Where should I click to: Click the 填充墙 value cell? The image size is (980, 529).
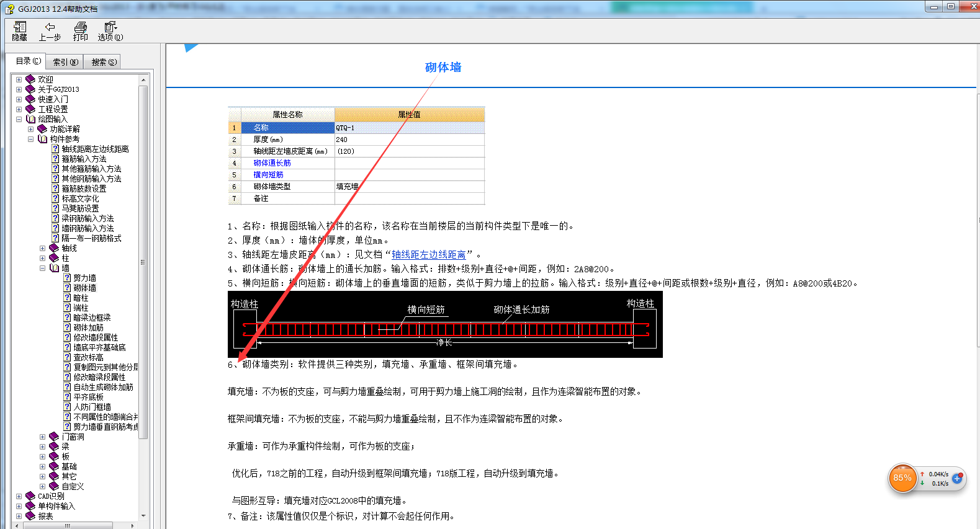[410, 187]
